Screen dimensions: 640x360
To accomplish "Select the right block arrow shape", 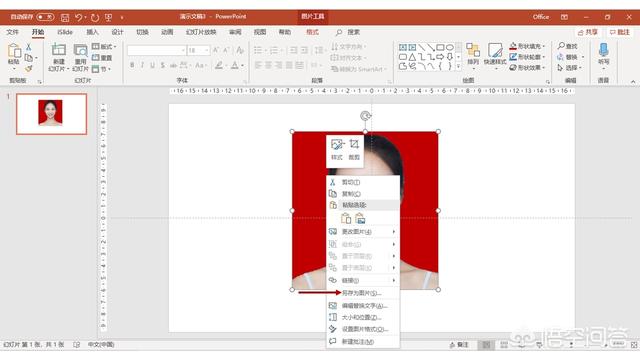I will tap(440, 57).
